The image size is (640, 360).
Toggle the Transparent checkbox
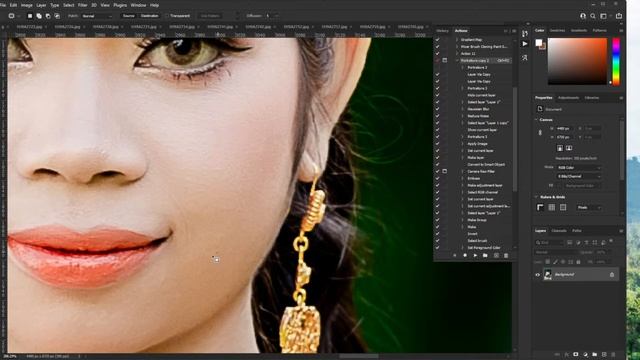pos(167,16)
